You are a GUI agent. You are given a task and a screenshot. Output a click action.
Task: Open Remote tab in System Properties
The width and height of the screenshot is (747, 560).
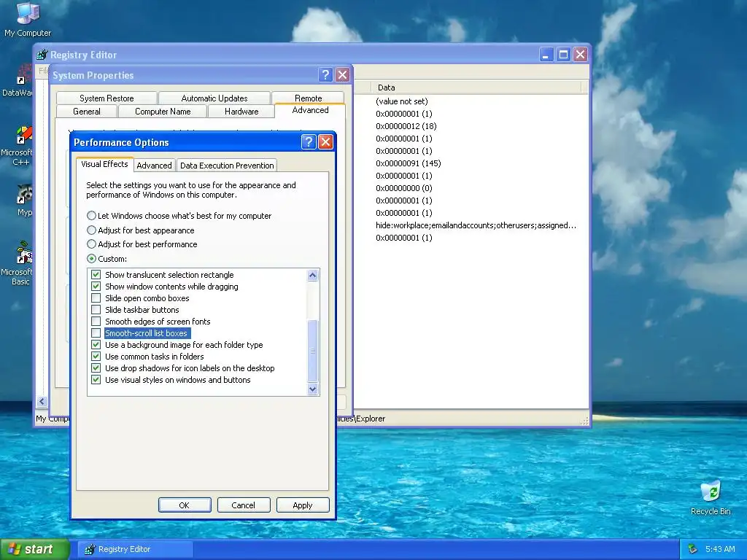(x=309, y=98)
